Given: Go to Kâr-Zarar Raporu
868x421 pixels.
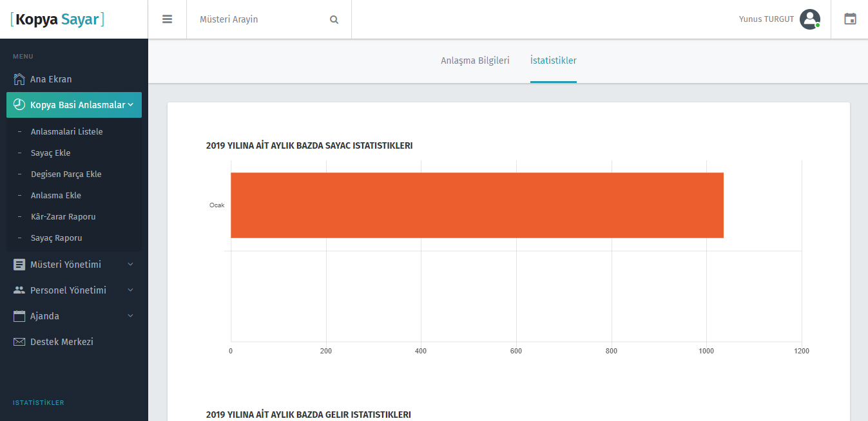Looking at the screenshot, I should click(63, 216).
